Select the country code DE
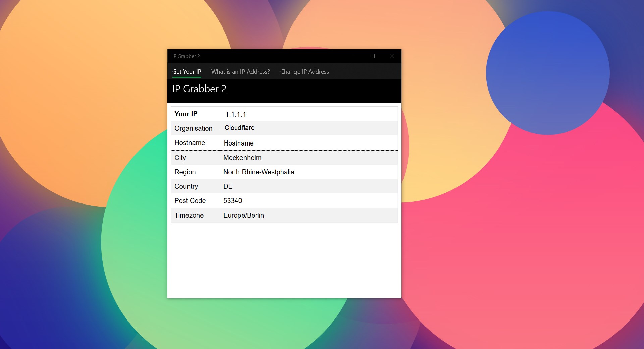644x349 pixels. pos(228,186)
